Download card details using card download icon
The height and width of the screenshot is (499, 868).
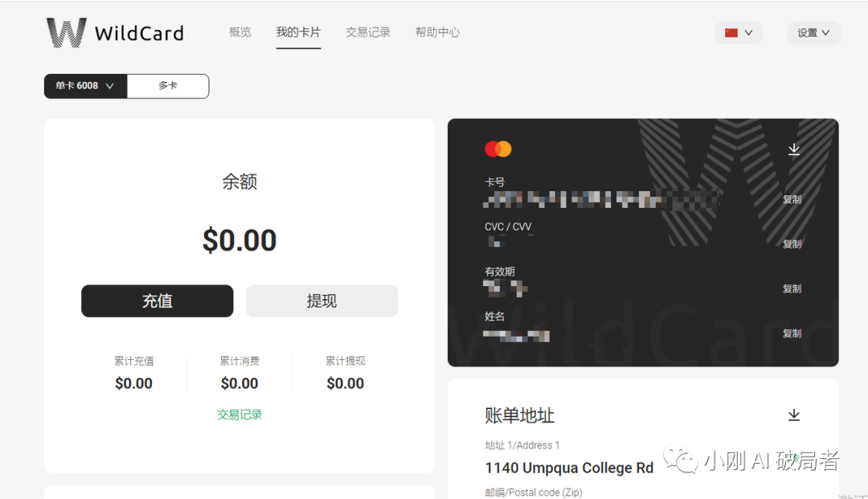coord(793,149)
